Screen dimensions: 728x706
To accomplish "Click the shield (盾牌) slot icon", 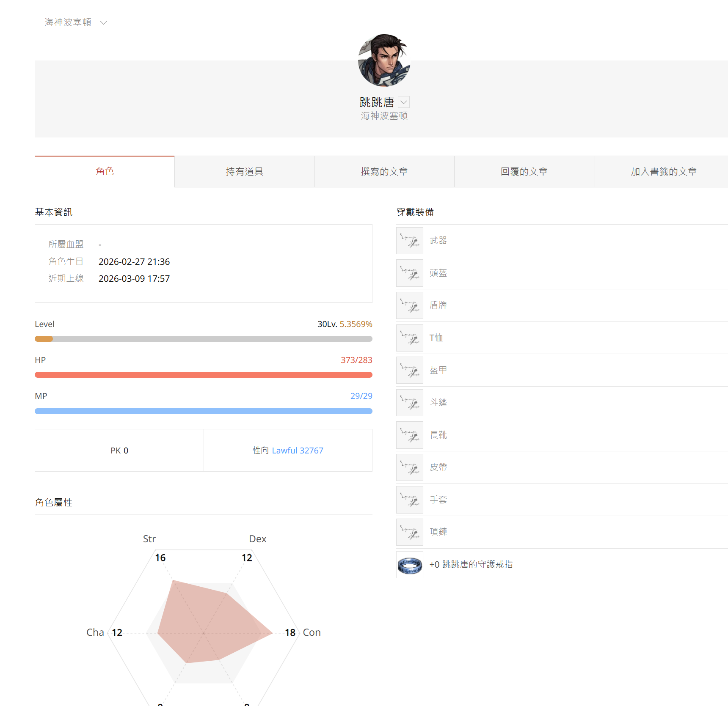I will [x=409, y=305].
